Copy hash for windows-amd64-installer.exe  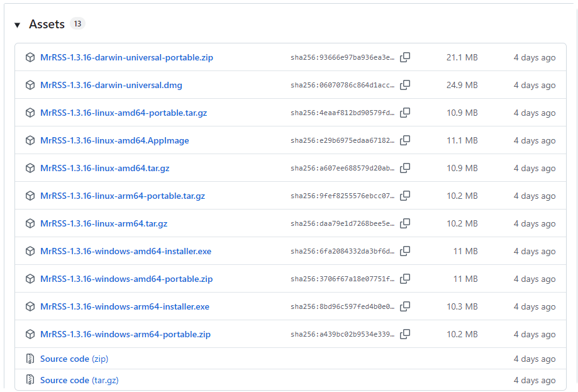(405, 251)
